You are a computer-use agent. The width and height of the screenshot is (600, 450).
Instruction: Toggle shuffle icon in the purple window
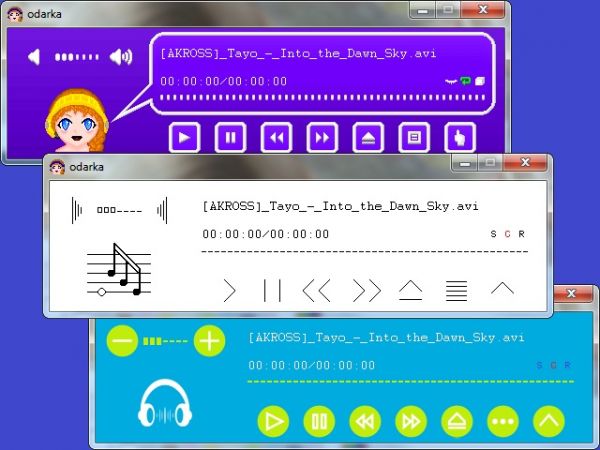(x=451, y=81)
